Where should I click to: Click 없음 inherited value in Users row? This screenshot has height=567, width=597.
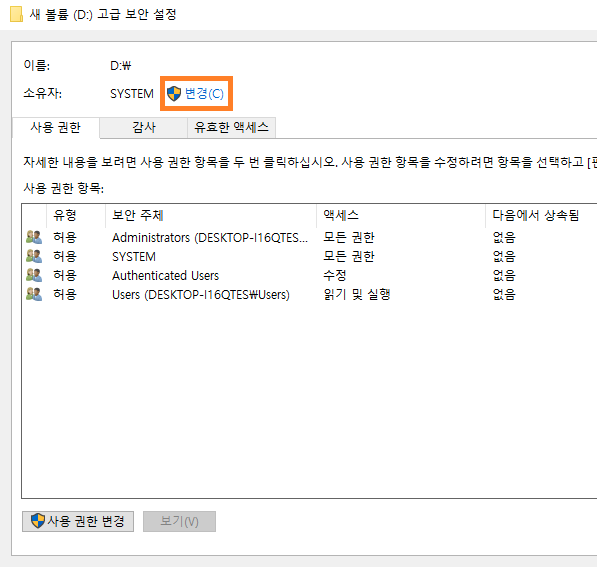[x=504, y=294]
